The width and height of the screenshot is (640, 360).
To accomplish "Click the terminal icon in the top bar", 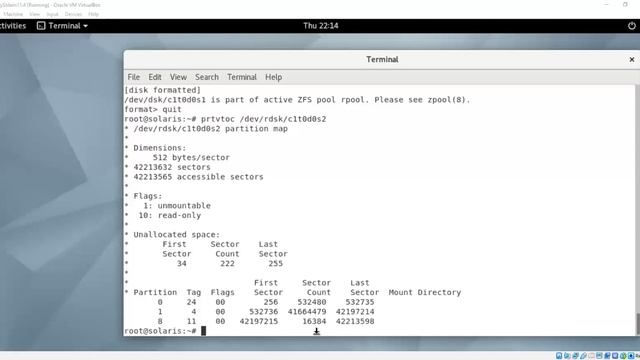I will (x=41, y=26).
